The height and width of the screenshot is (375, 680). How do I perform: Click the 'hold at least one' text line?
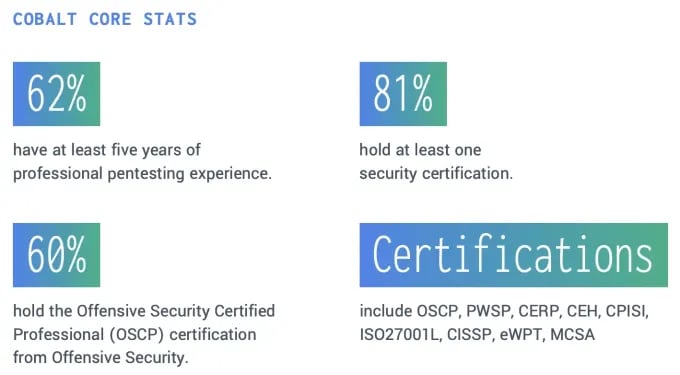click(x=420, y=150)
